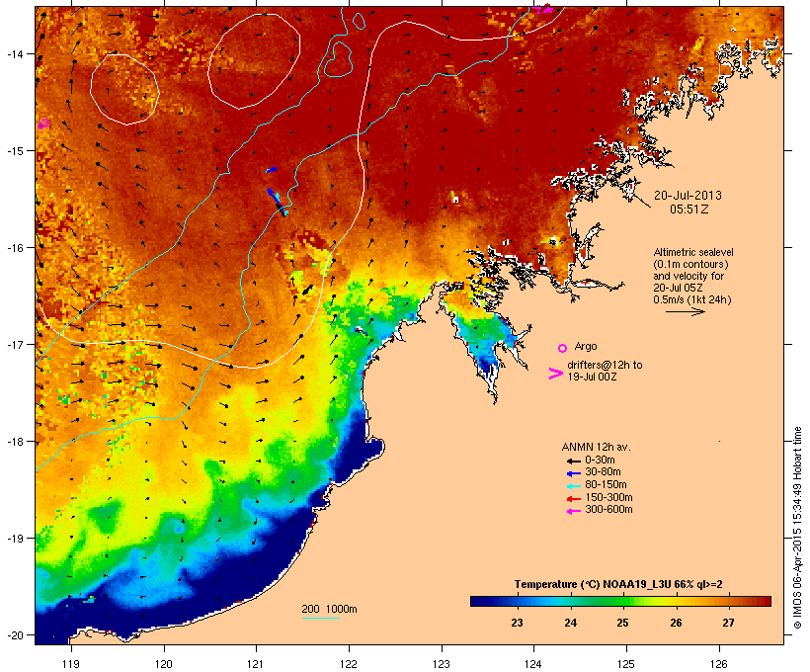This screenshot has width=810, height=672.
Task: Click the colorbar tick label 26
Action: coord(676,623)
